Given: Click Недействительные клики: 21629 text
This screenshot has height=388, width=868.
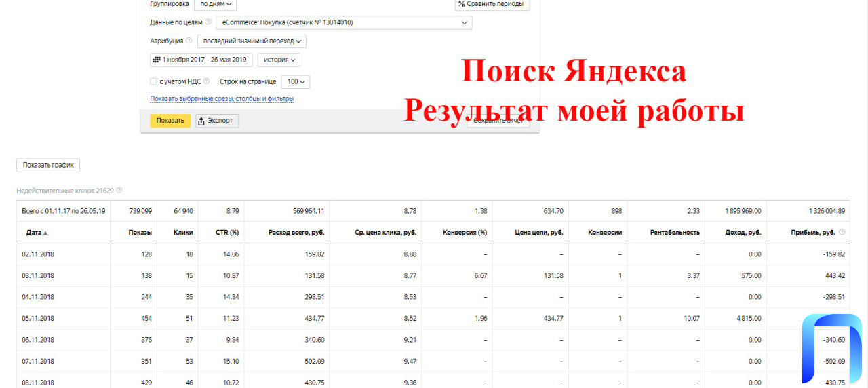Looking at the screenshot, I should coord(65,191).
